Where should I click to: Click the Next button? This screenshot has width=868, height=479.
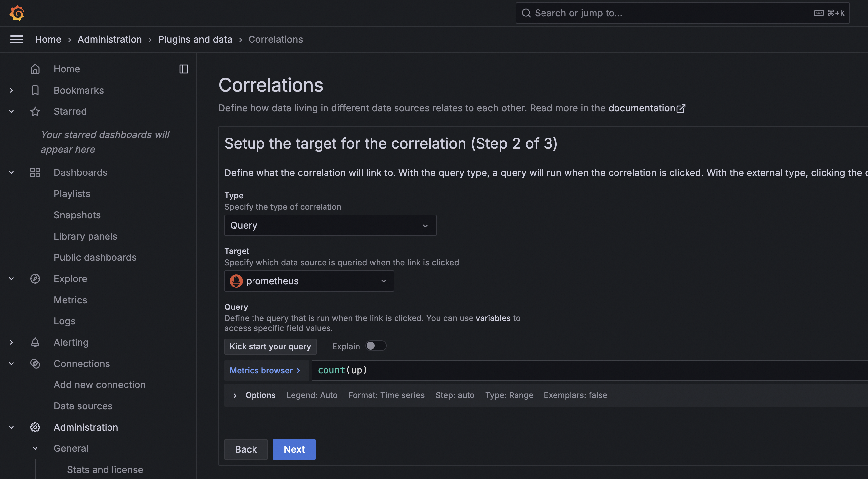(x=294, y=449)
